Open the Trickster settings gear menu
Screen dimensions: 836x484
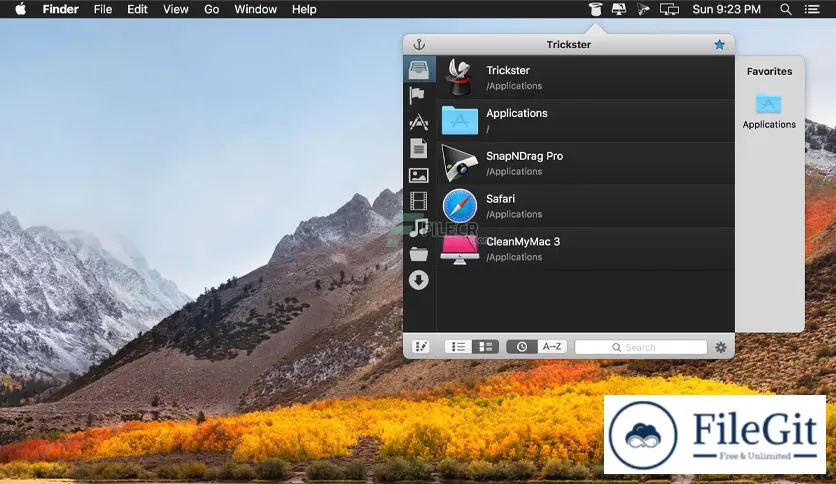pyautogui.click(x=720, y=347)
